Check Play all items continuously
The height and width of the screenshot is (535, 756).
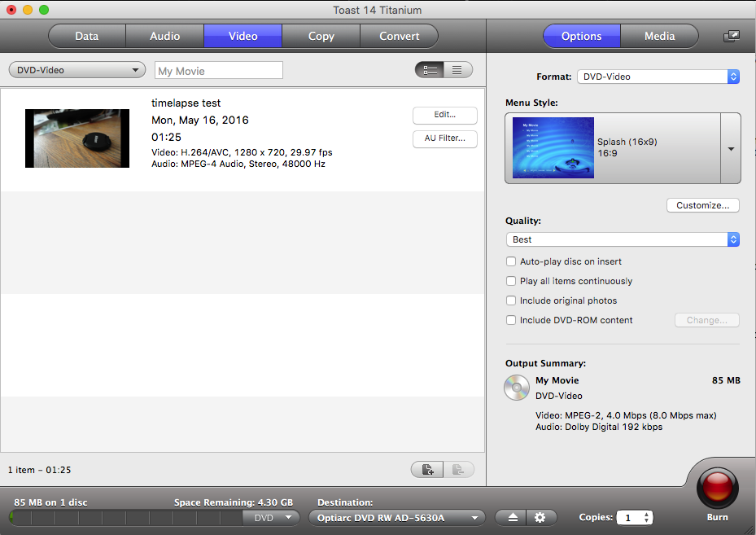(x=511, y=281)
